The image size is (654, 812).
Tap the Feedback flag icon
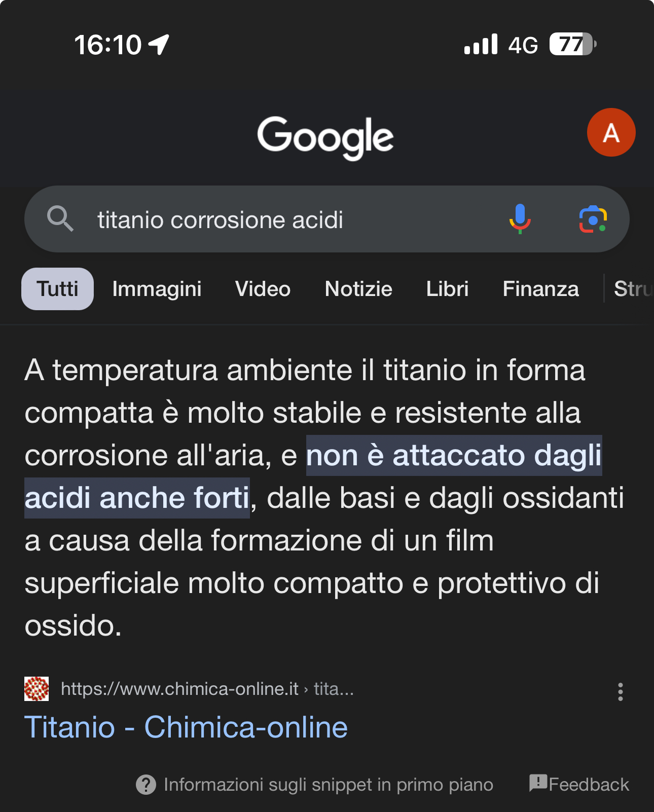coord(537,783)
